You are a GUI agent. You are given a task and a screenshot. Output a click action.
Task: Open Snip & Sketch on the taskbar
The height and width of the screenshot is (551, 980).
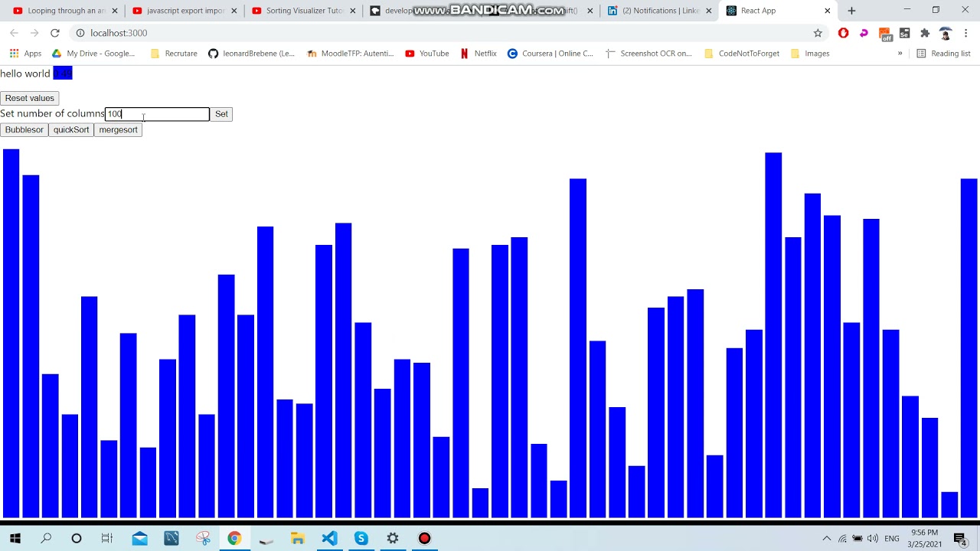click(203, 539)
